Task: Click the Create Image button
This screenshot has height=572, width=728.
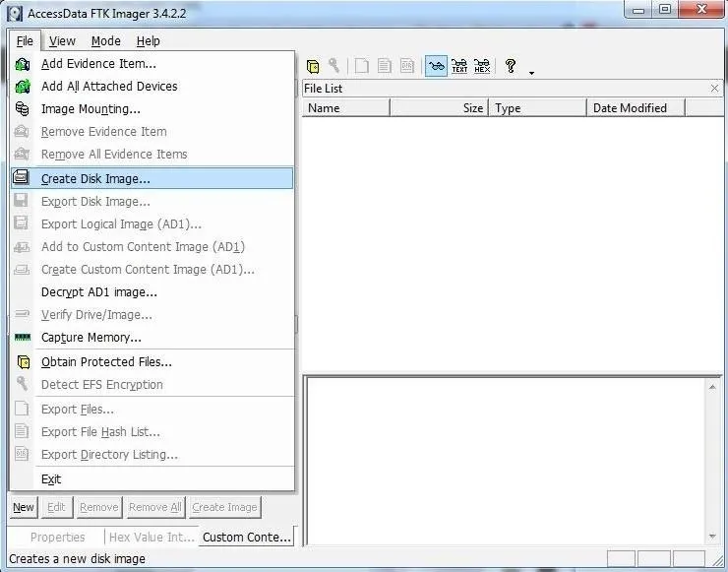Action: click(224, 507)
